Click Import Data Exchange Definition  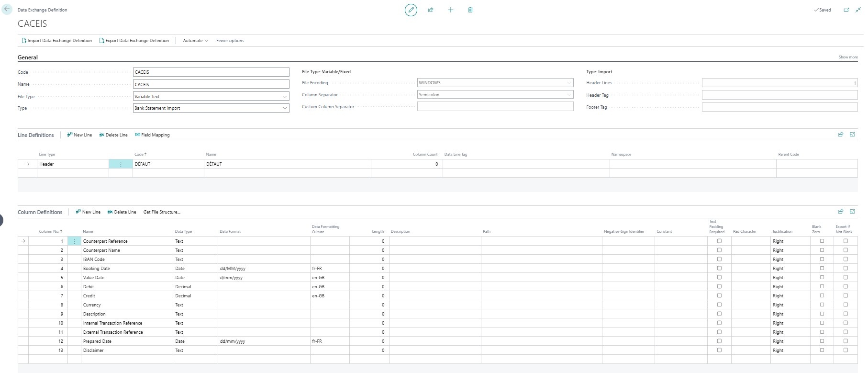(x=57, y=41)
